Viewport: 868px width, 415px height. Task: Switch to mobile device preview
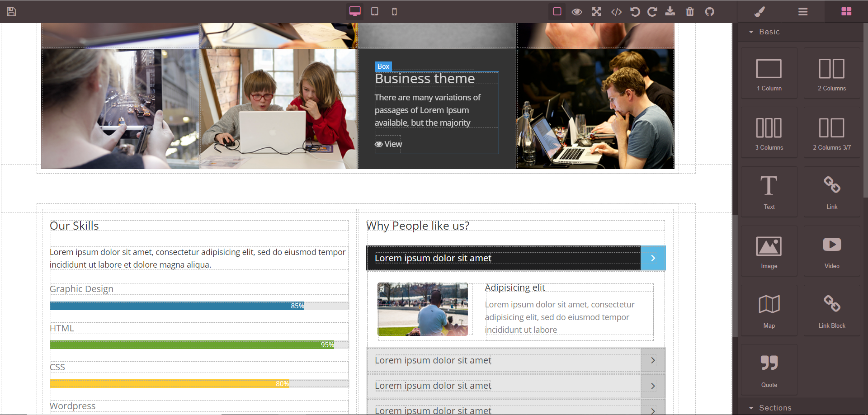(394, 12)
